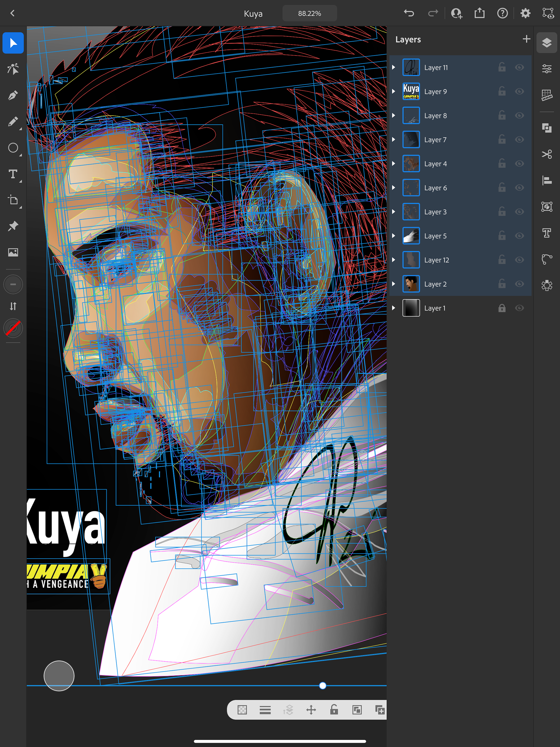
Task: Expand Layer 1
Action: click(393, 308)
